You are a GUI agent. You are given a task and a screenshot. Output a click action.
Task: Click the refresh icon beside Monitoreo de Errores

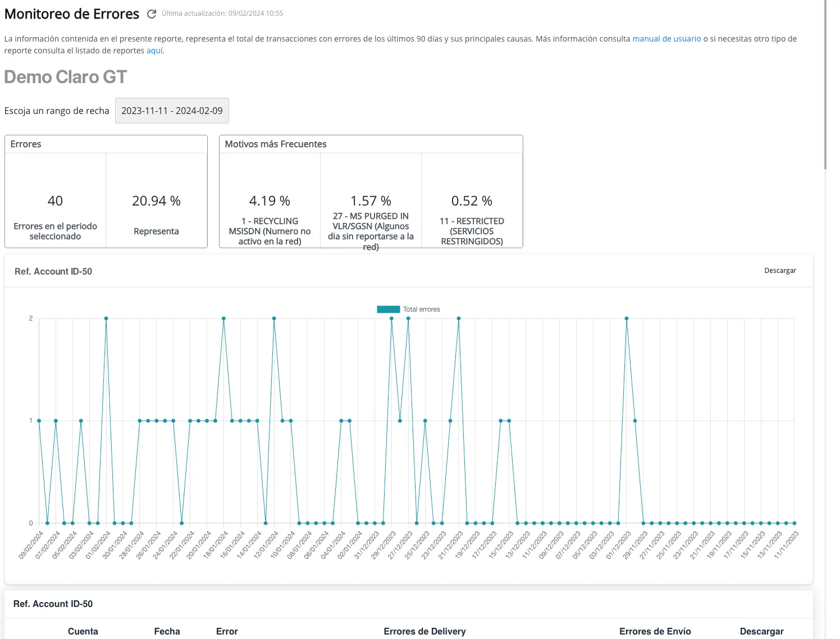[151, 14]
